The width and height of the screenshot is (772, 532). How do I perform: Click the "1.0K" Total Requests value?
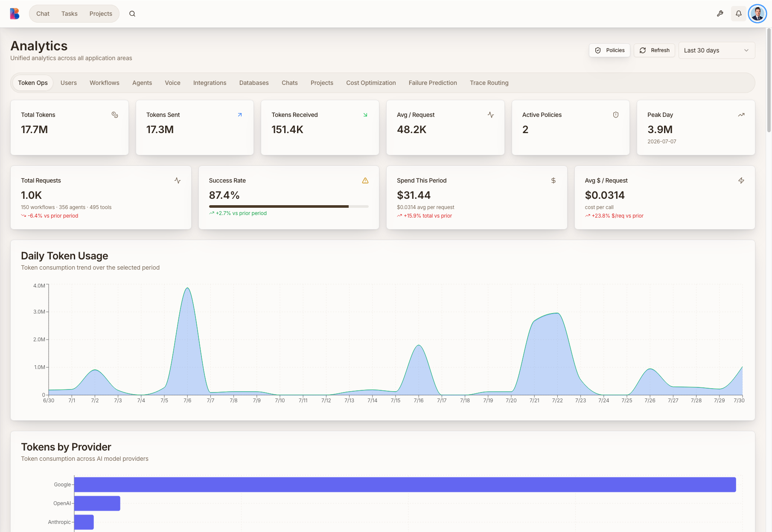click(32, 195)
